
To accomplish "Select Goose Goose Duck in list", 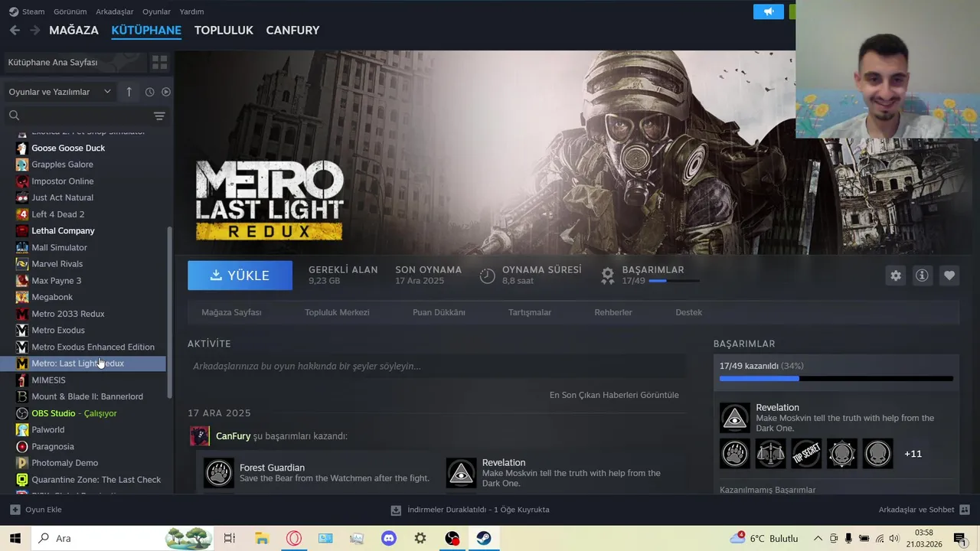I will click(91, 148).
